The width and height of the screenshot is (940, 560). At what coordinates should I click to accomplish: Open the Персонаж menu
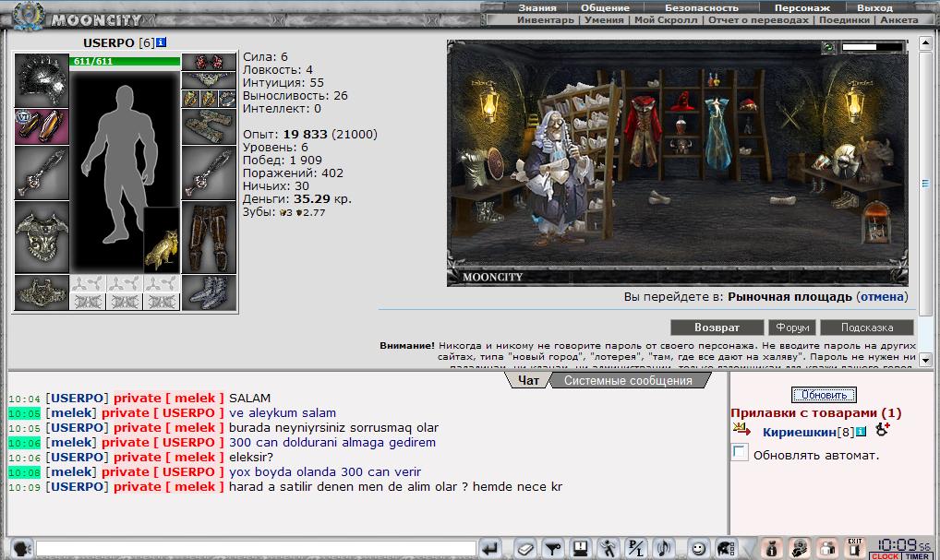(x=802, y=7)
